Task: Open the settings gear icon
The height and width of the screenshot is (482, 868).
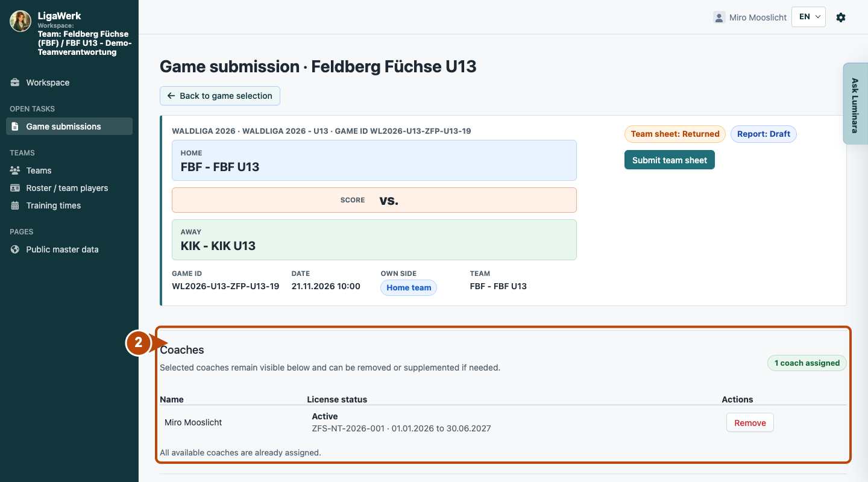Action: click(841, 17)
